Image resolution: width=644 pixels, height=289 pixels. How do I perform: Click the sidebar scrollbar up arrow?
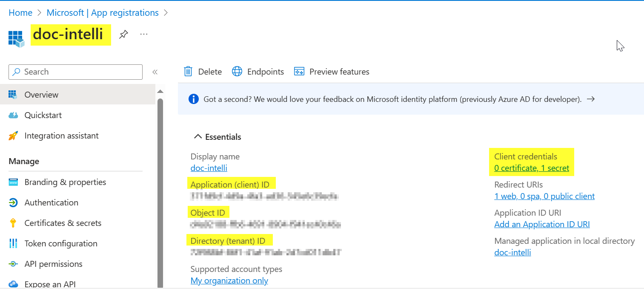click(160, 91)
